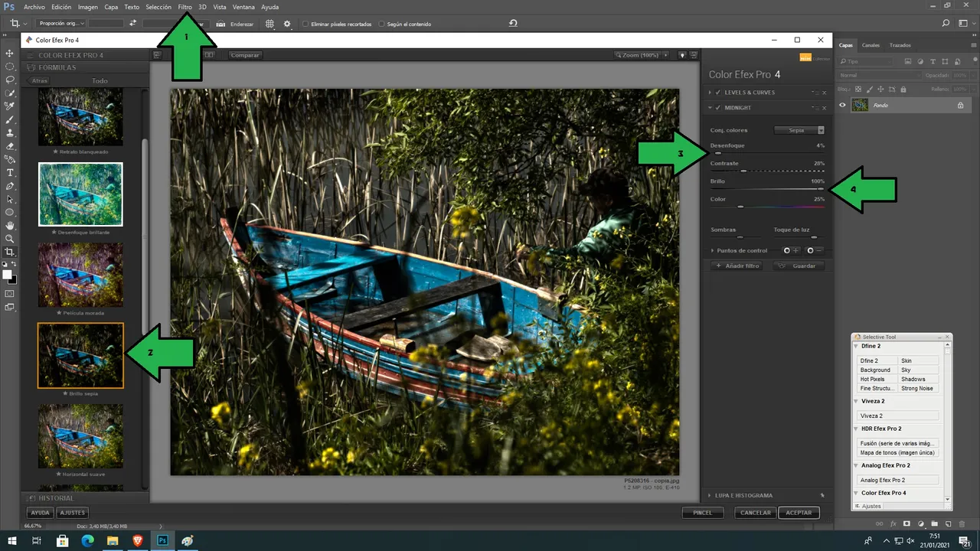This screenshot has height=551, width=980.
Task: Click the crop overlay grid icon
Action: pyautogui.click(x=269, y=24)
